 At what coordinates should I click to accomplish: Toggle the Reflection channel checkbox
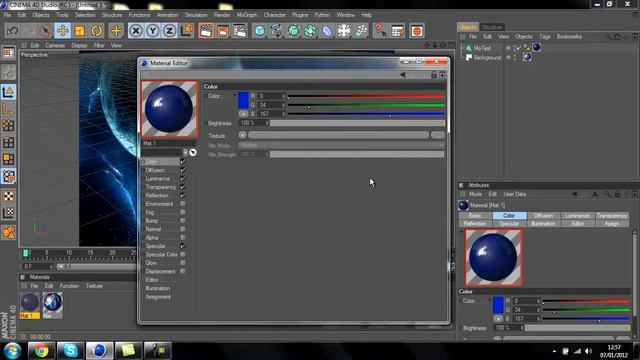tap(183, 195)
